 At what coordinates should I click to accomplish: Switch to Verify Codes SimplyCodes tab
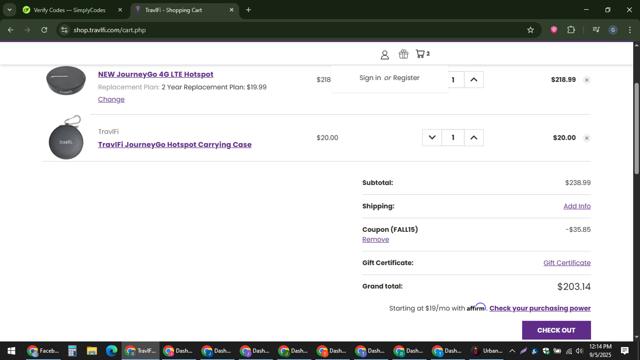(x=69, y=10)
